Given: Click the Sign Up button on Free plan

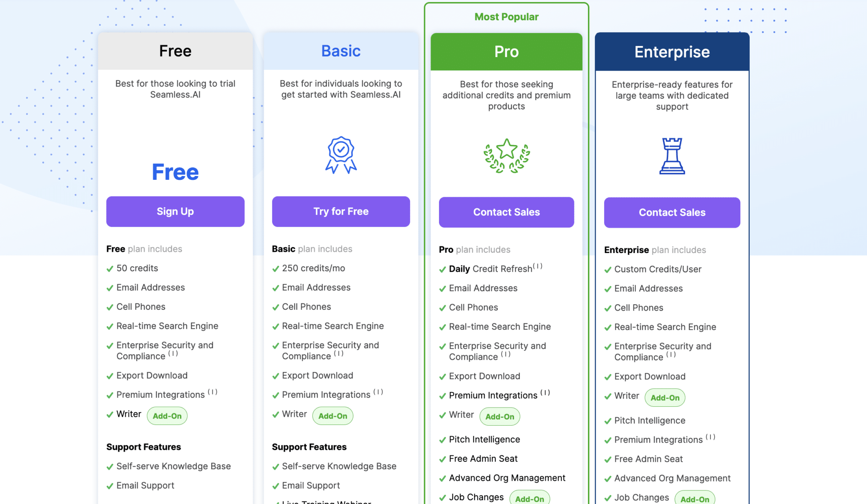Looking at the screenshot, I should pos(175,211).
